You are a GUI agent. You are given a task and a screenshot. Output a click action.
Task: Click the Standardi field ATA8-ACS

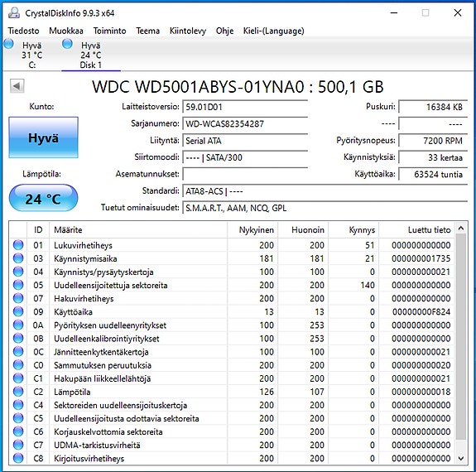coord(325,191)
